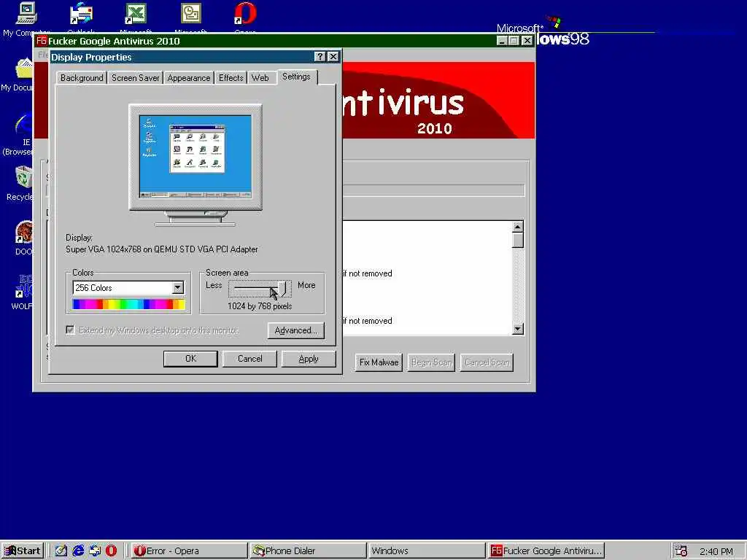Click the Super VGA 1024x768 display text
Viewport: 747px width, 560px height.
click(x=161, y=249)
